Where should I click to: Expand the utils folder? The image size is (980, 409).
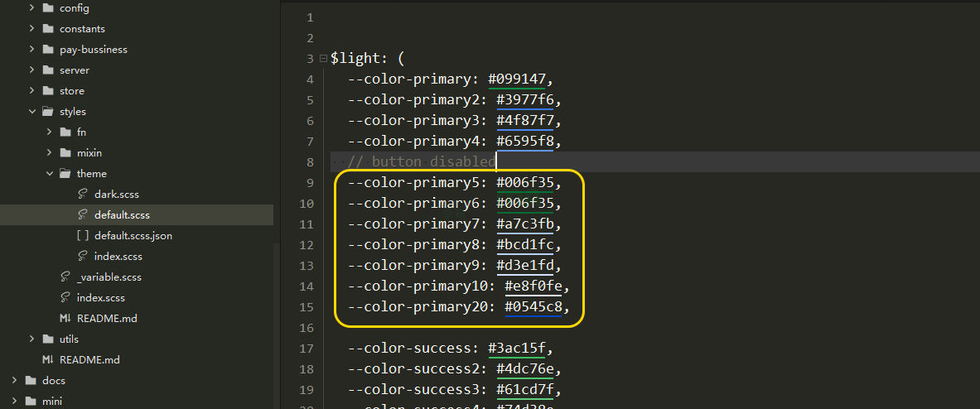point(32,339)
